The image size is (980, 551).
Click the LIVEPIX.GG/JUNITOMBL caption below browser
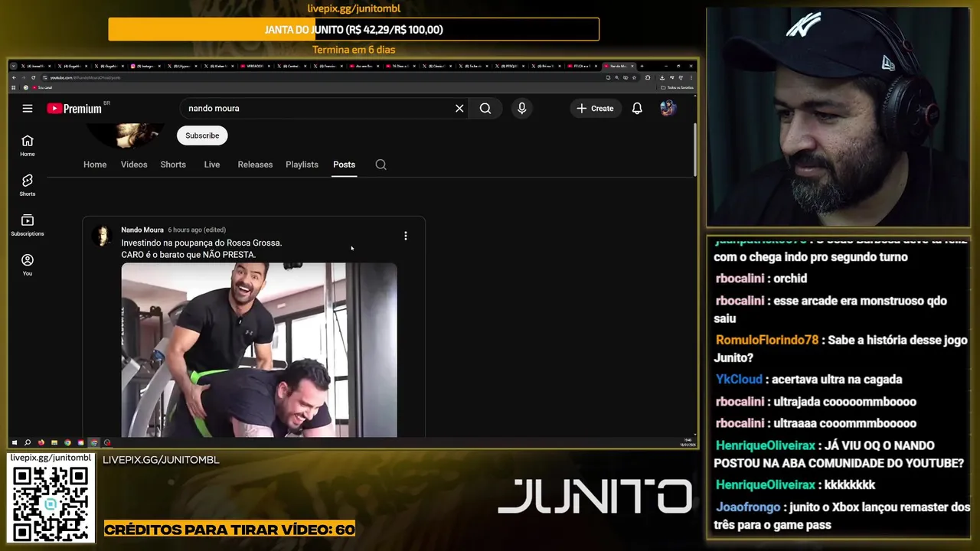pyautogui.click(x=161, y=460)
